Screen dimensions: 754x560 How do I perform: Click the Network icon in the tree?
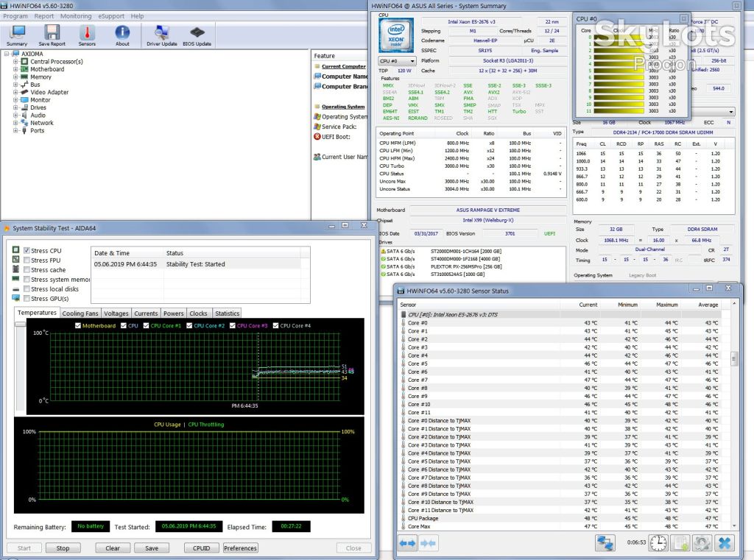click(24, 123)
